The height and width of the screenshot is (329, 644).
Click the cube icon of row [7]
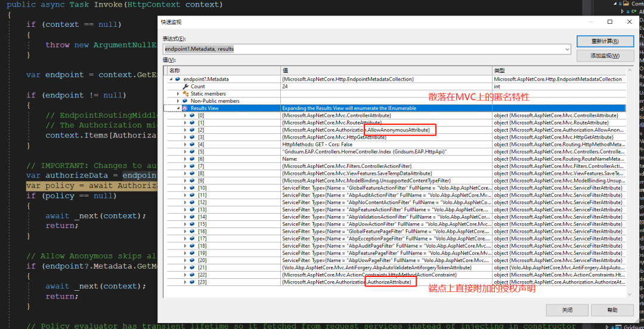192,166
